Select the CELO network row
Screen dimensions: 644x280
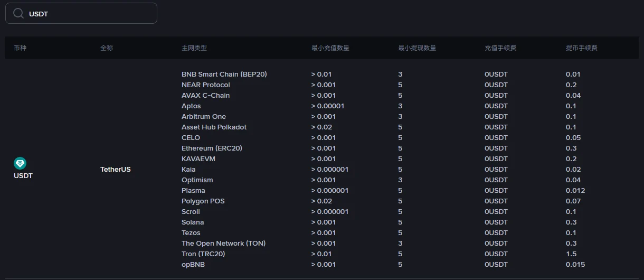coord(191,138)
